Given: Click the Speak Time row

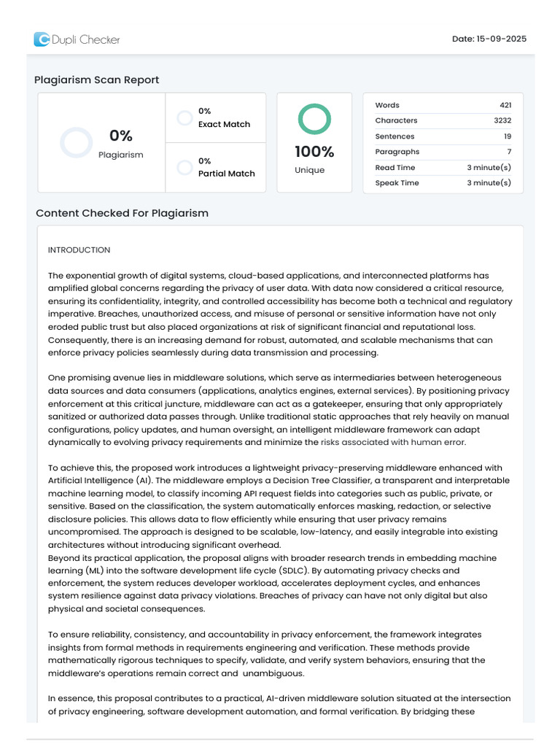Looking at the screenshot, I should click(443, 183).
